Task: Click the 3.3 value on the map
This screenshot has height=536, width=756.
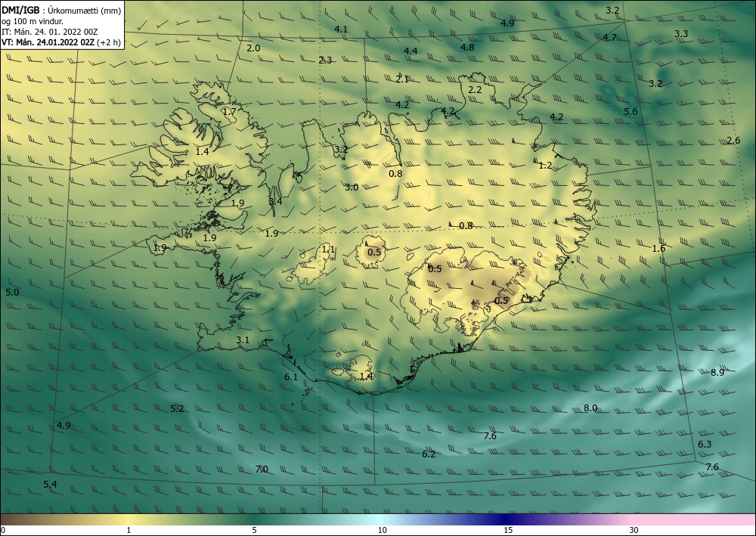Action: point(681,34)
